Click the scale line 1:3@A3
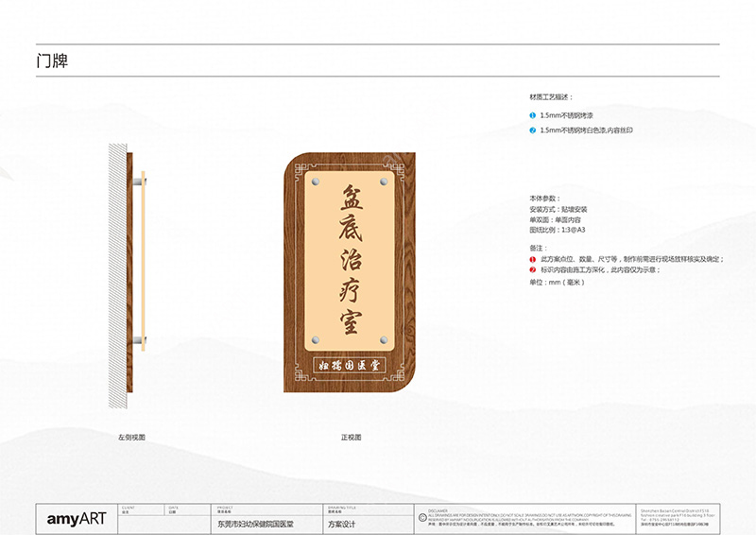This screenshot has width=756, height=535. point(558,230)
